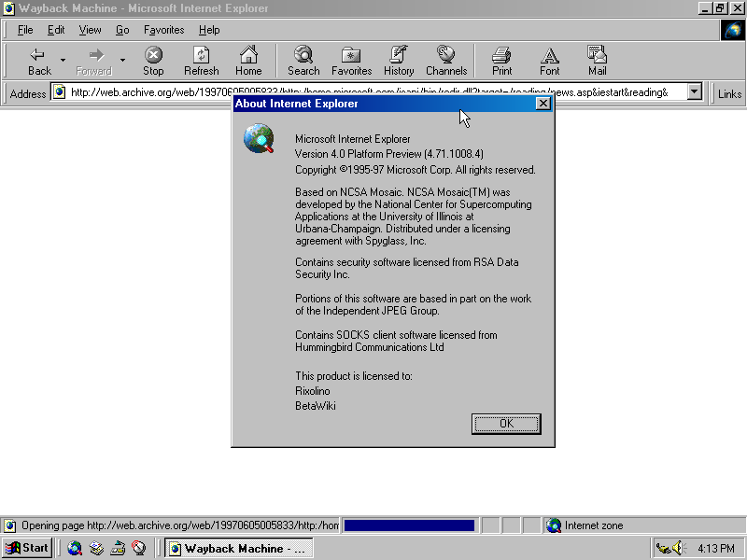747x560 pixels.
Task: Click OK in About Internet Explorer
Action: pyautogui.click(x=506, y=424)
